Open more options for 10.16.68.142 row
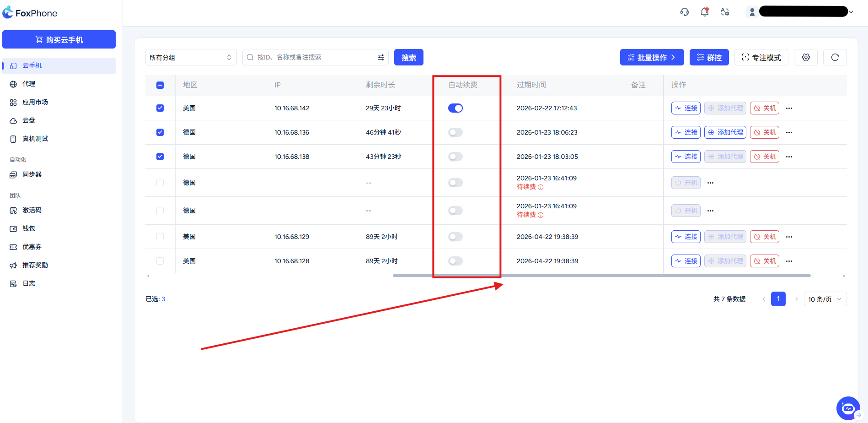The width and height of the screenshot is (868, 423). pos(789,108)
